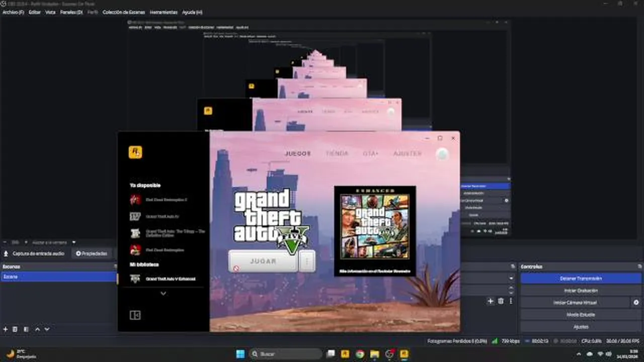Open Ajustes button in Controles

[581, 327]
